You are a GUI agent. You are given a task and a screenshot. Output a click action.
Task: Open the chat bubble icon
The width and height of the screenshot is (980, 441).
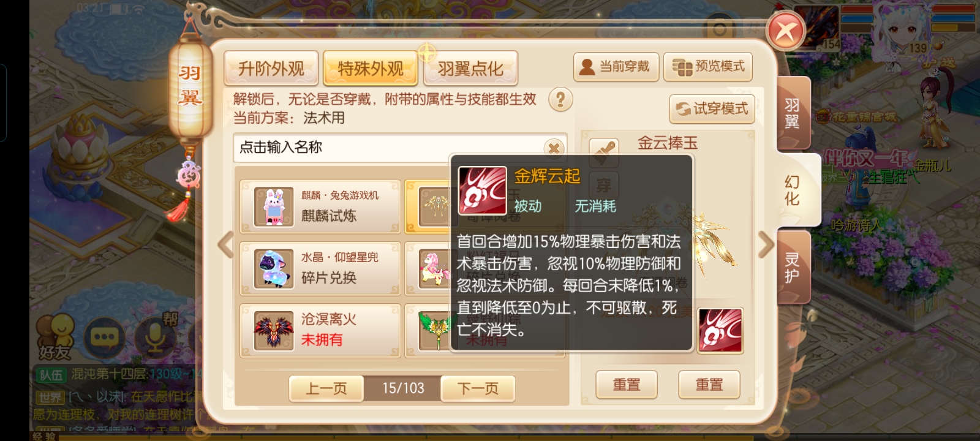pyautogui.click(x=104, y=336)
